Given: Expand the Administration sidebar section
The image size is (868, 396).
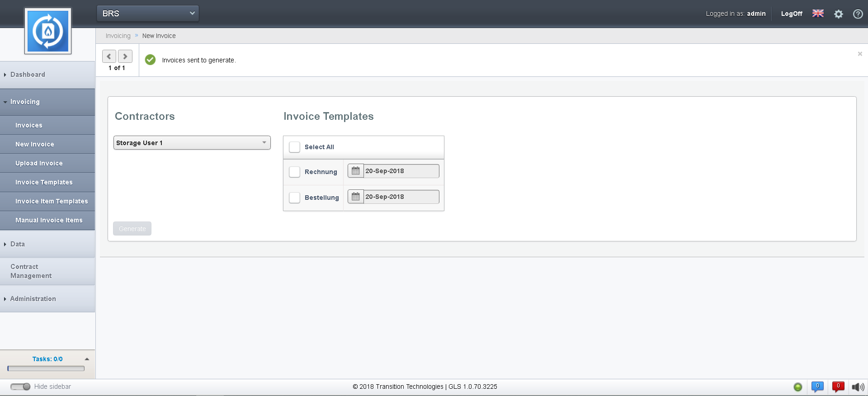Looking at the screenshot, I should click(x=33, y=299).
